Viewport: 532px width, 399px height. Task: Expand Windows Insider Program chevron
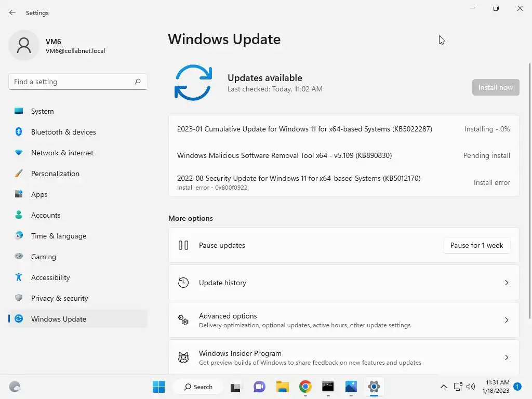(507, 357)
